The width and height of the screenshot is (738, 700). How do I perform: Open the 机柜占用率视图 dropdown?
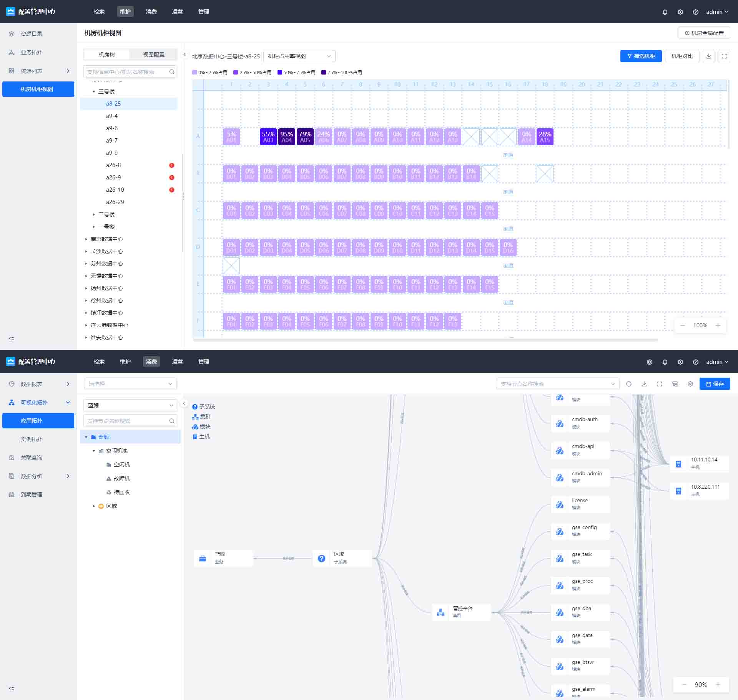click(x=299, y=56)
